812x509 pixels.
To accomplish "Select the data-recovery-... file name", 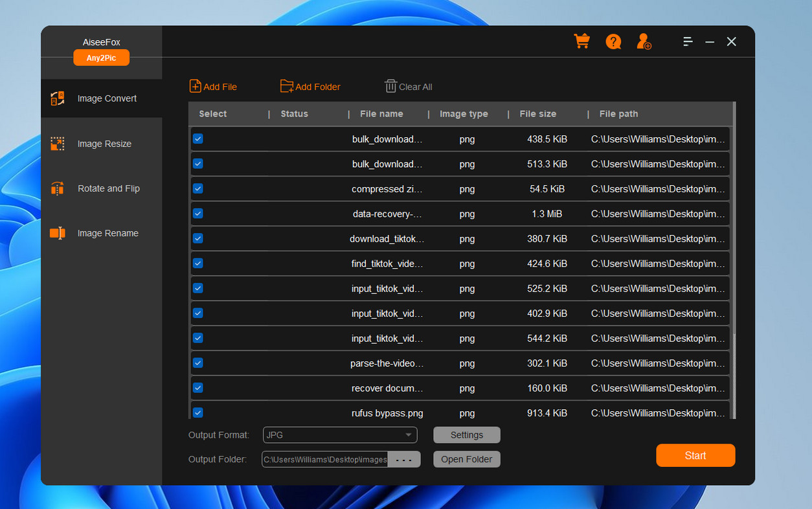I will coord(387,214).
